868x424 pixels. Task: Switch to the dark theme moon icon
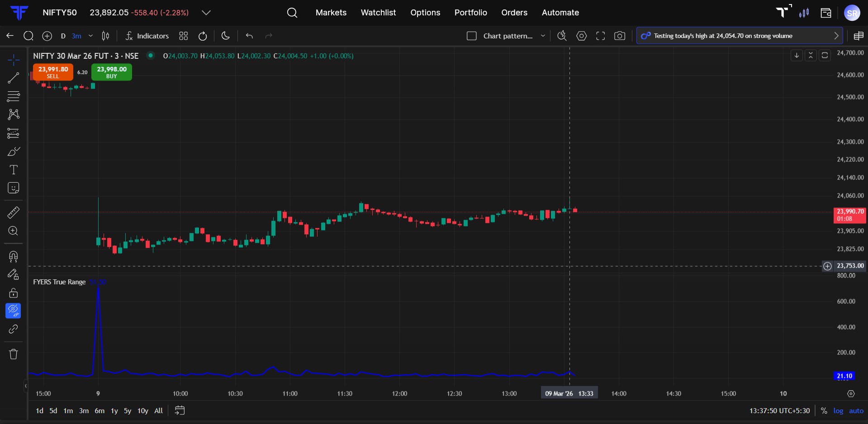click(x=226, y=36)
